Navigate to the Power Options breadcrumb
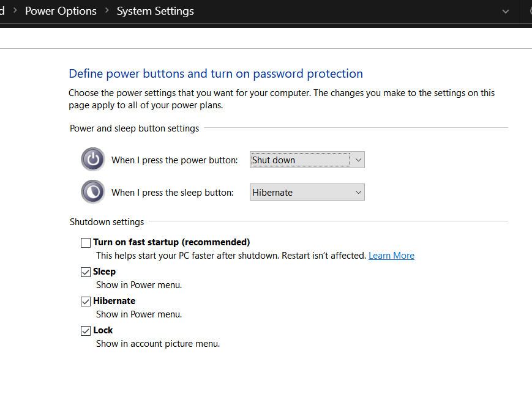Image resolution: width=532 pixels, height=411 pixels. 61,11
